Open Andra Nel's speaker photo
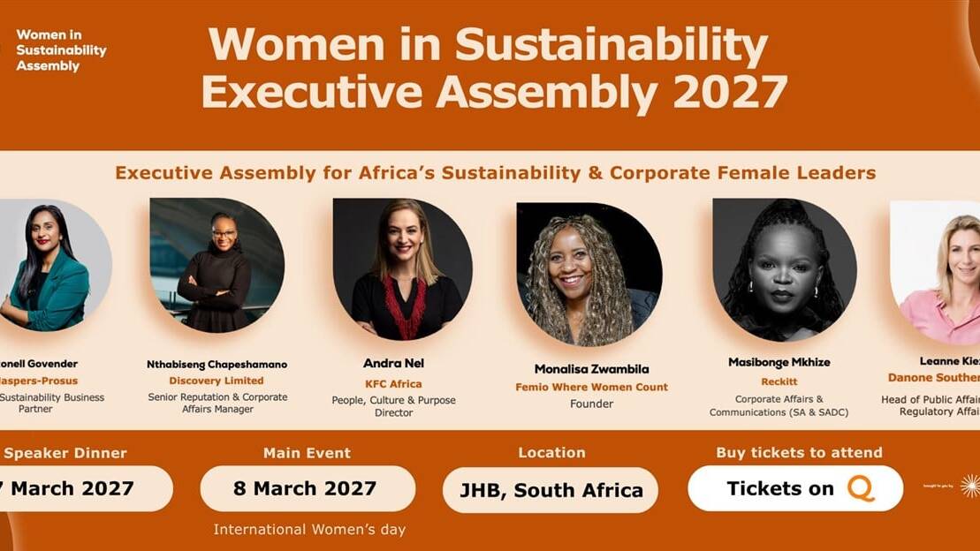Screen dimensions: 980x551 pos(402,269)
